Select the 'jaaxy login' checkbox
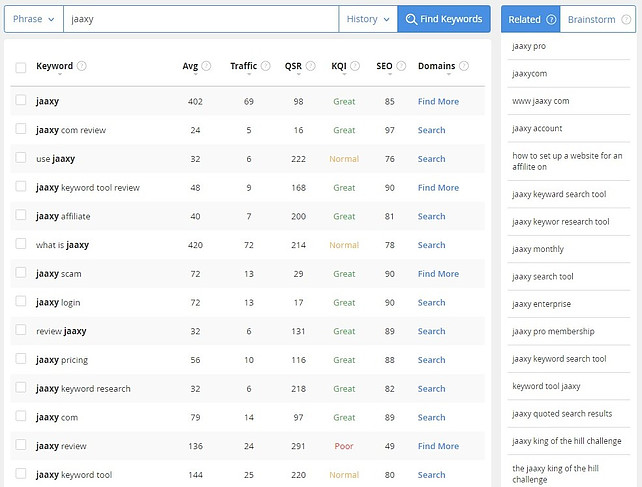642x487 pixels. click(20, 301)
